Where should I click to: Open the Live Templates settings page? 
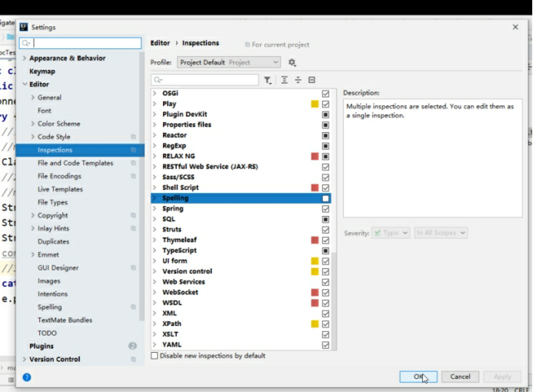pyautogui.click(x=60, y=189)
